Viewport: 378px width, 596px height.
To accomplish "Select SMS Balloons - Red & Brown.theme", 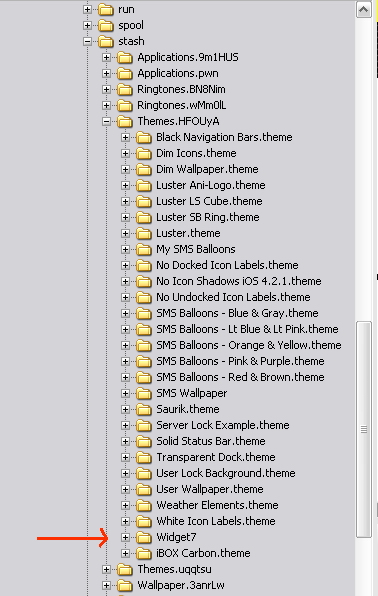I will pyautogui.click(x=240, y=377).
